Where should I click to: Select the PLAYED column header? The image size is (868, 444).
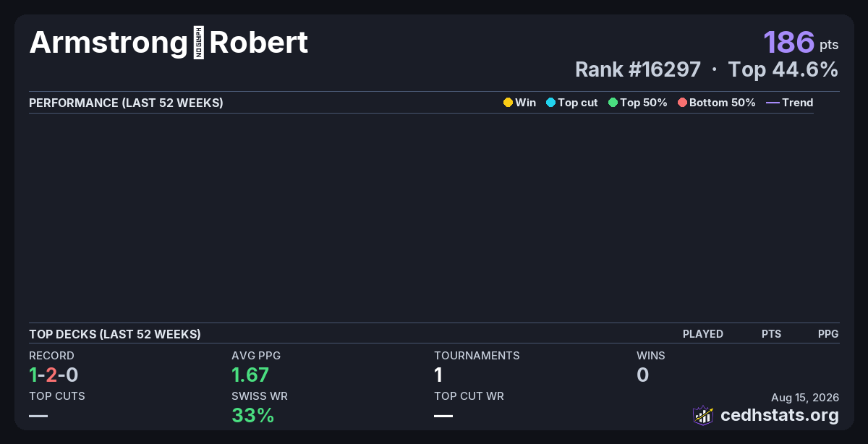pos(702,334)
